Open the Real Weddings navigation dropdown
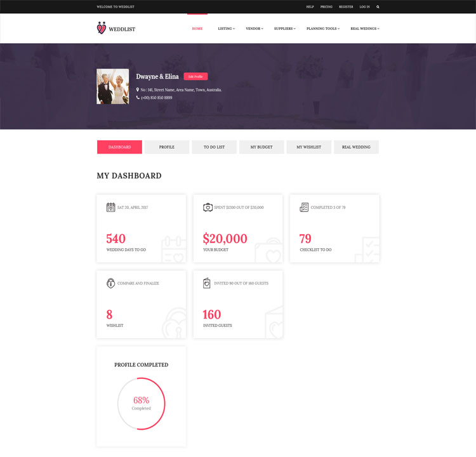Screen dimensions: 476x457 tap(364, 29)
